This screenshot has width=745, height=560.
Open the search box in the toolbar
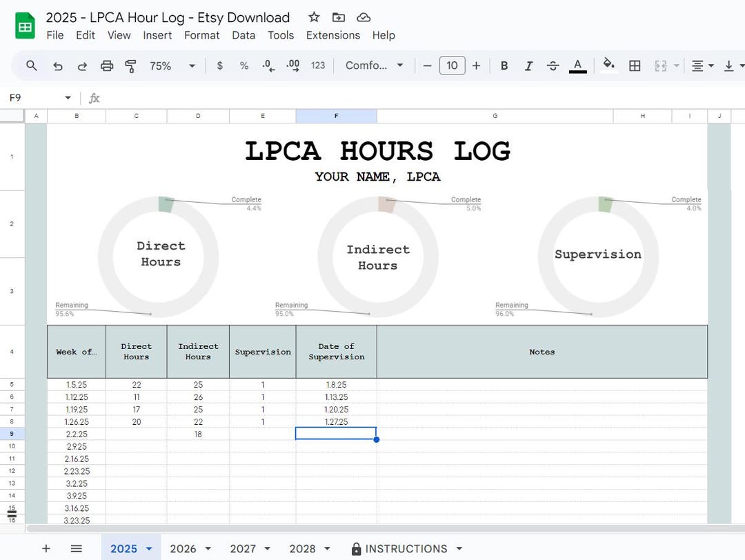pyautogui.click(x=32, y=66)
